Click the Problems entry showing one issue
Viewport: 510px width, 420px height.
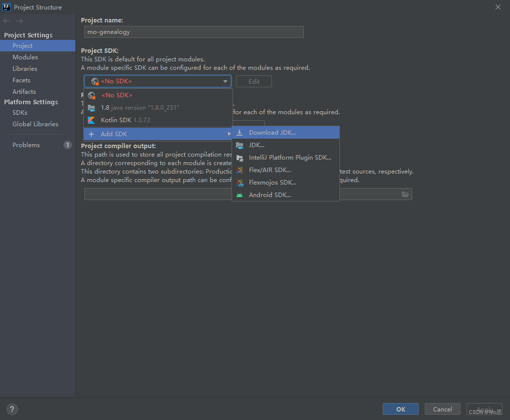point(26,145)
